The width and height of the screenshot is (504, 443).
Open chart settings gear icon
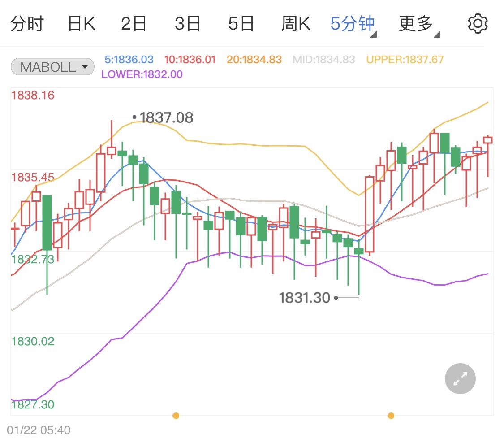tap(478, 23)
